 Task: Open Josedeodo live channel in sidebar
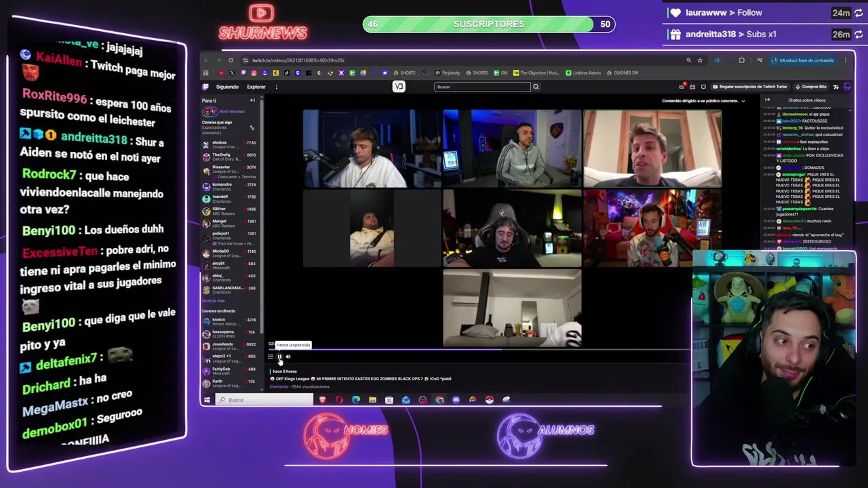coord(229,346)
